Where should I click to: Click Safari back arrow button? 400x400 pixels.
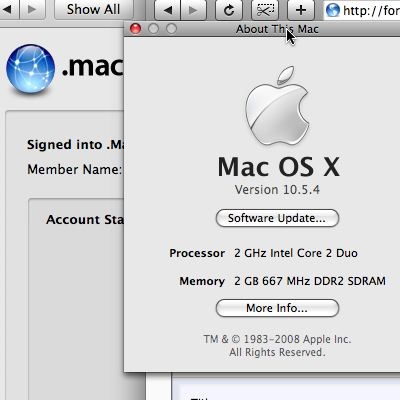click(167, 10)
